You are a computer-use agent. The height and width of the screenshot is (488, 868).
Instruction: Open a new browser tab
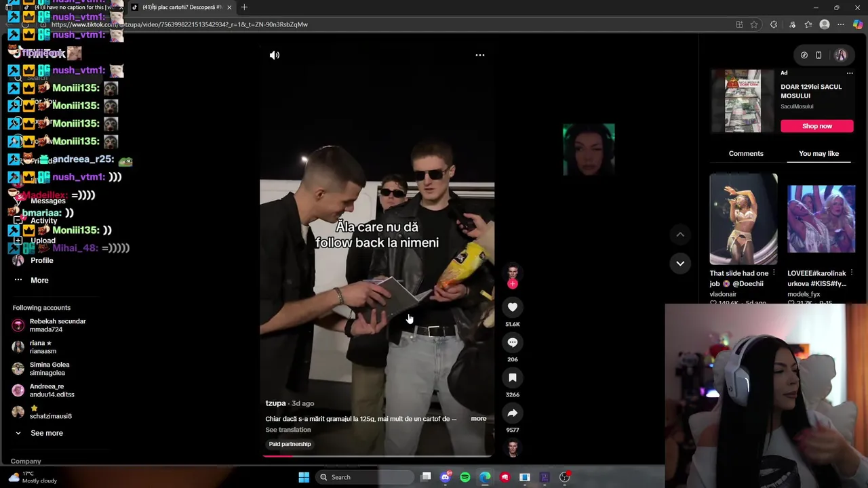244,7
